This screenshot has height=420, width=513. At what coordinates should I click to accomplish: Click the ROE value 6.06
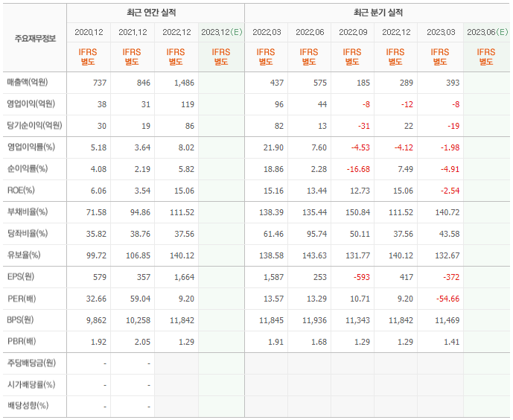click(98, 191)
